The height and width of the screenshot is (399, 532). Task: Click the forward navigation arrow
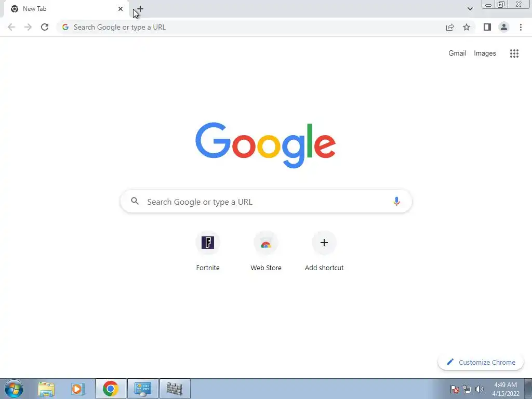coord(28,27)
